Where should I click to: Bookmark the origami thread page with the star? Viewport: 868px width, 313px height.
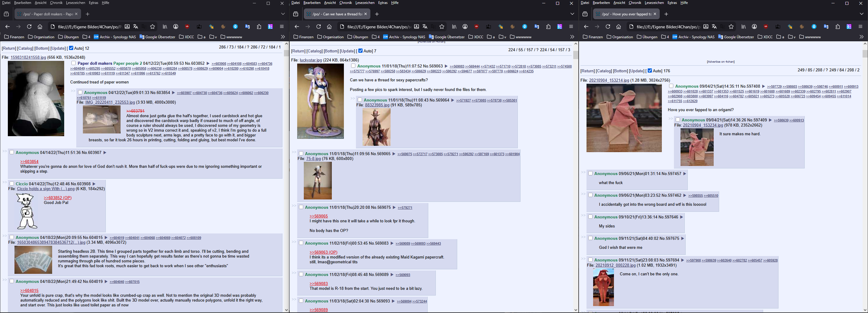731,27
